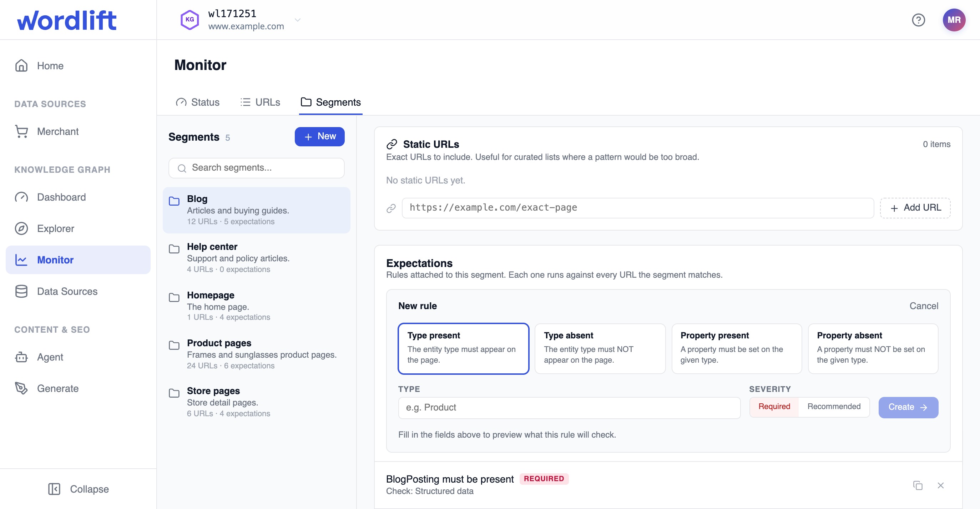Click the Wordlift logo

[67, 20]
